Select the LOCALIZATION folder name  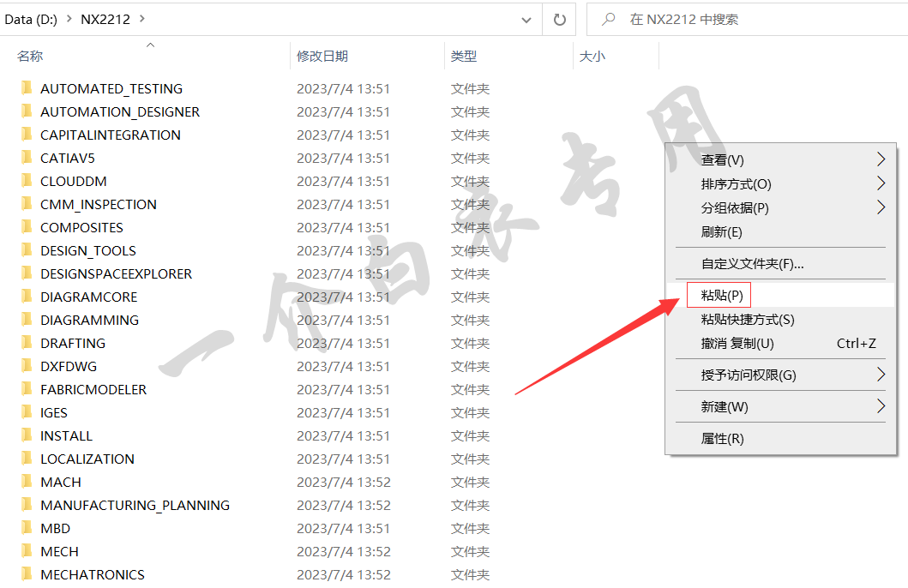pos(87,459)
